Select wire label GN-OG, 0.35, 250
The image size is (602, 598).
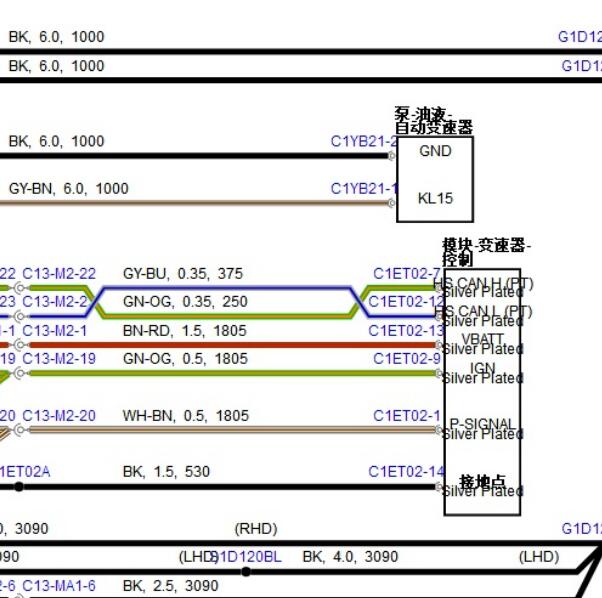click(x=185, y=302)
